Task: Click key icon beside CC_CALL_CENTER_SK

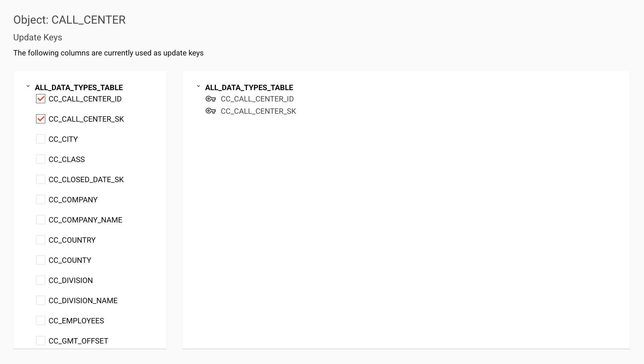Action: point(210,111)
